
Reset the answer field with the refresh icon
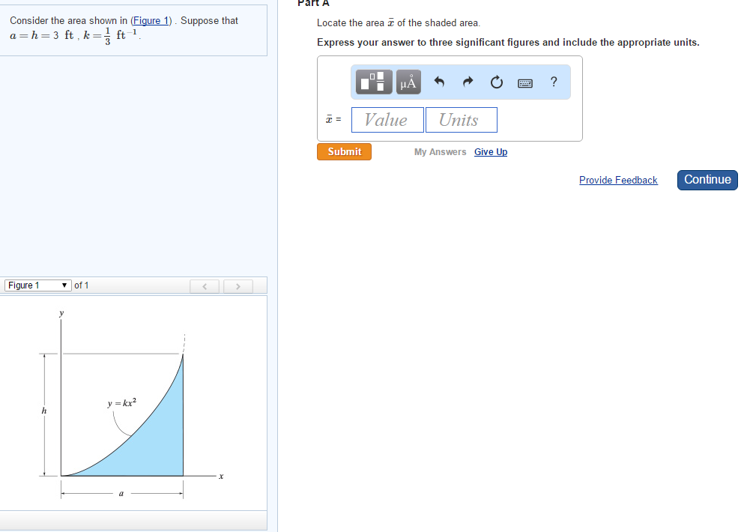(x=495, y=82)
